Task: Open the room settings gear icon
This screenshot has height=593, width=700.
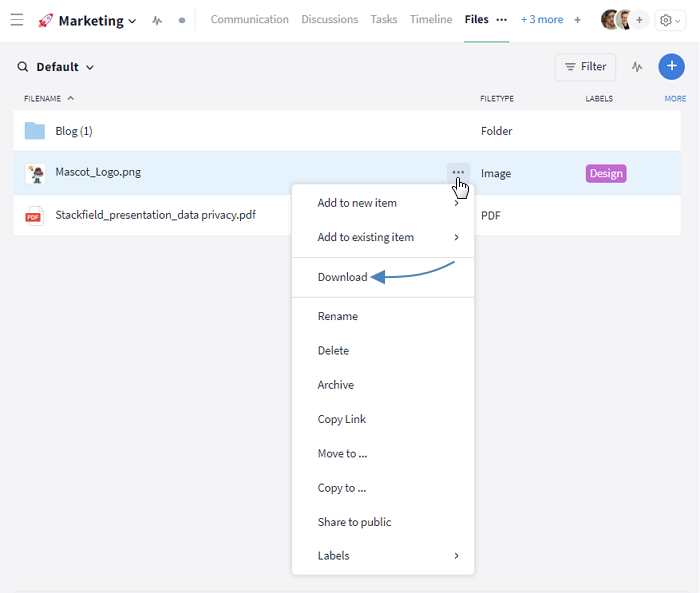Action: [669, 20]
